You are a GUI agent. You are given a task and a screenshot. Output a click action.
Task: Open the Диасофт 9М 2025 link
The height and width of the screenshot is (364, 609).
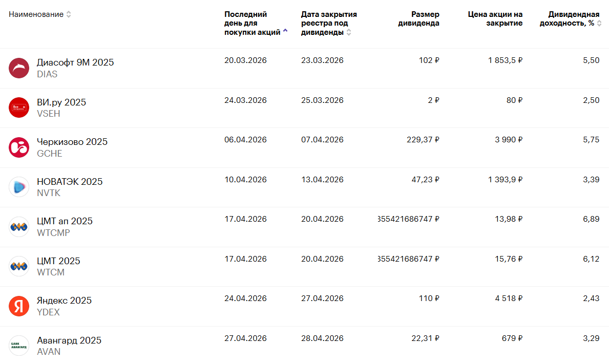[x=75, y=62]
